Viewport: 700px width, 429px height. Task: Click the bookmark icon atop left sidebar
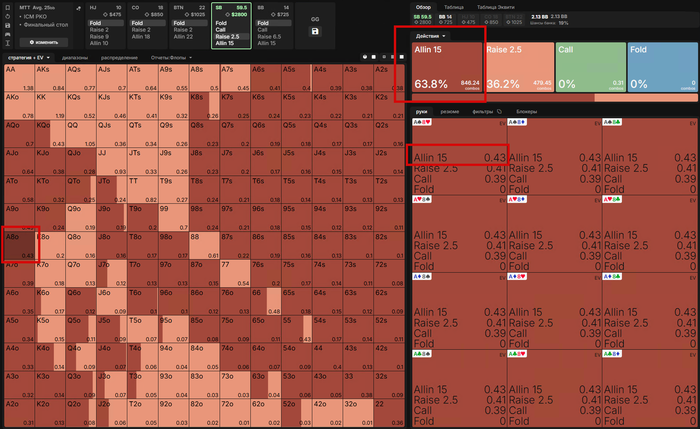coord(8,8)
